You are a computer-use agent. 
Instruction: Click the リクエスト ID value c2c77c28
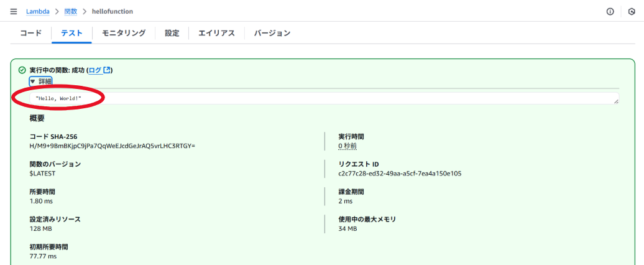click(x=400, y=174)
